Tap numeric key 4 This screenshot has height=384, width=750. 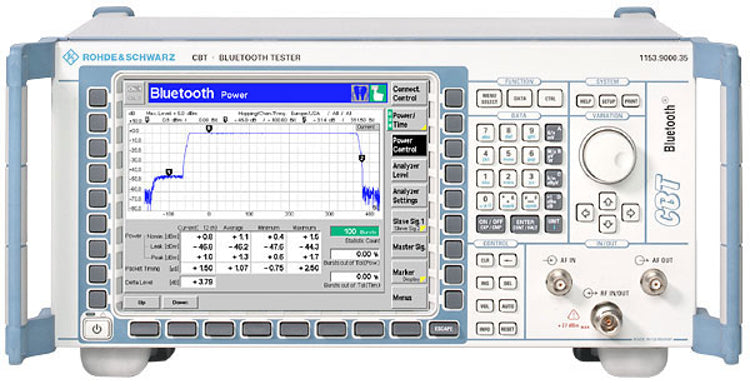pos(485,155)
